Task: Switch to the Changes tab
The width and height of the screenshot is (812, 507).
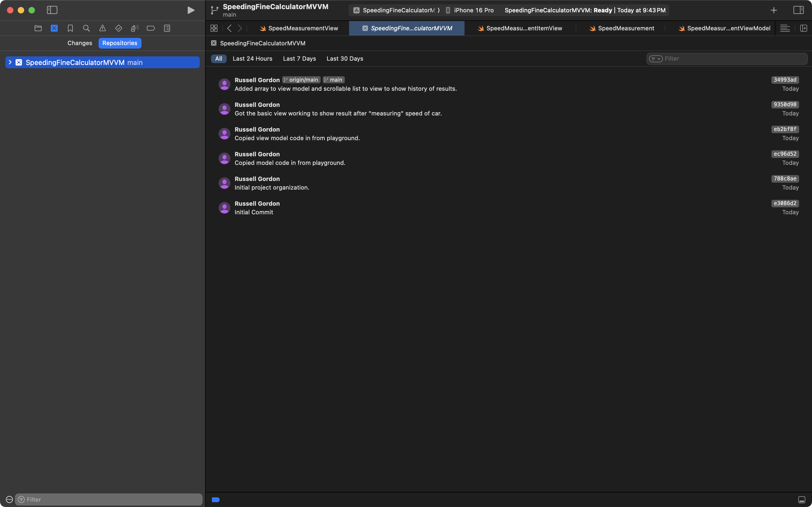Action: [79, 43]
